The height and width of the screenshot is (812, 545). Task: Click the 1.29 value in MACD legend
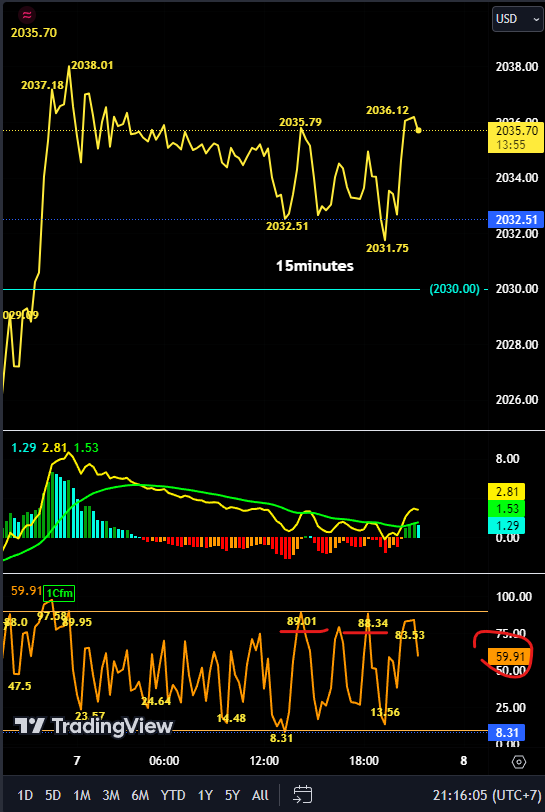point(24,447)
